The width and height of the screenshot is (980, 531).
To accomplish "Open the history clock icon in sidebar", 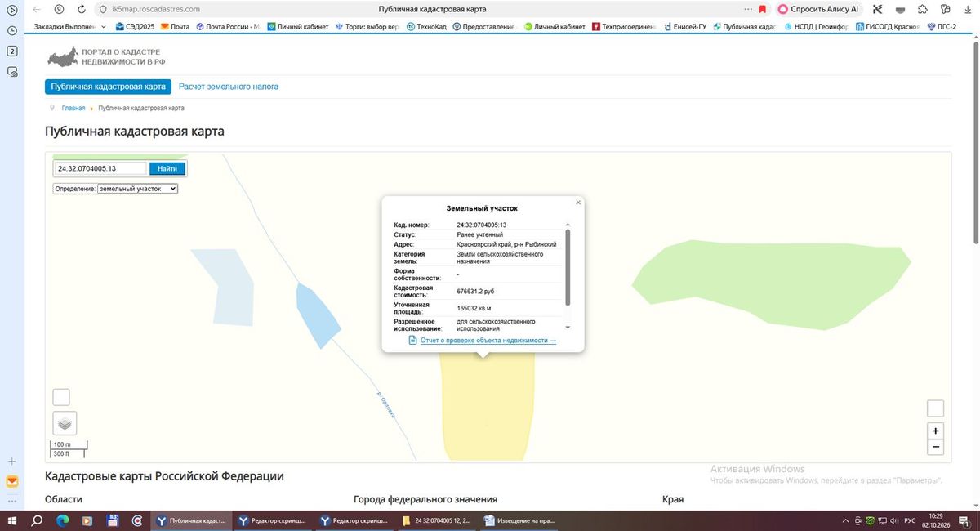I will 12,30.
